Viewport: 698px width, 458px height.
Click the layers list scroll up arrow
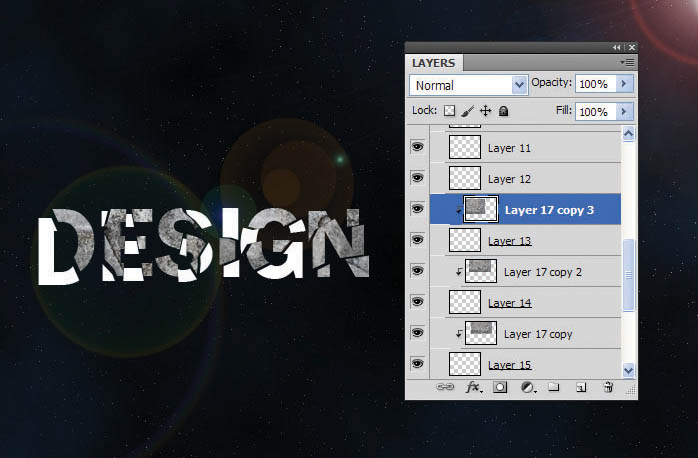[629, 134]
